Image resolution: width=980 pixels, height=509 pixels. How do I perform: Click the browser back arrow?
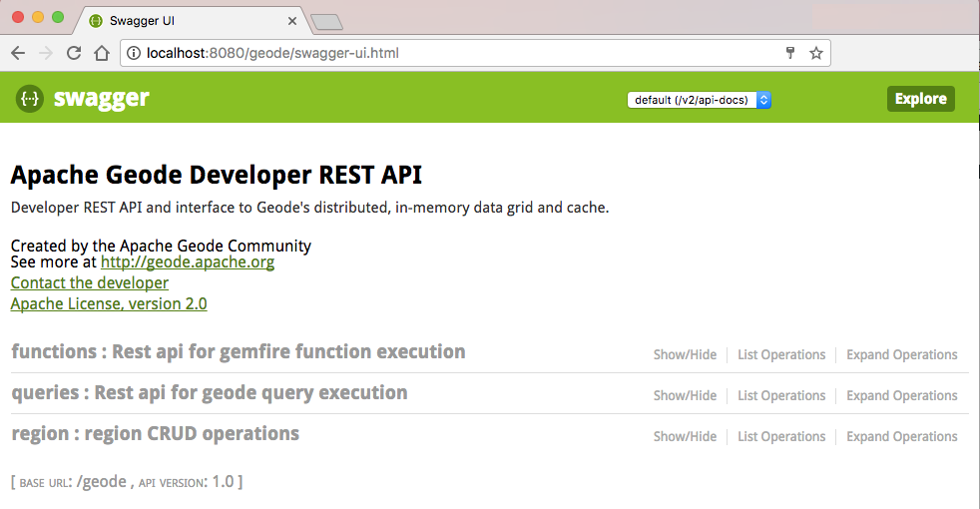coord(18,53)
